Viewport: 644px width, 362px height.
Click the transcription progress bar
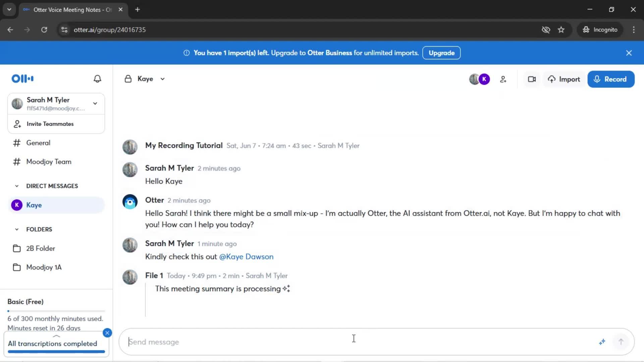tap(56, 352)
